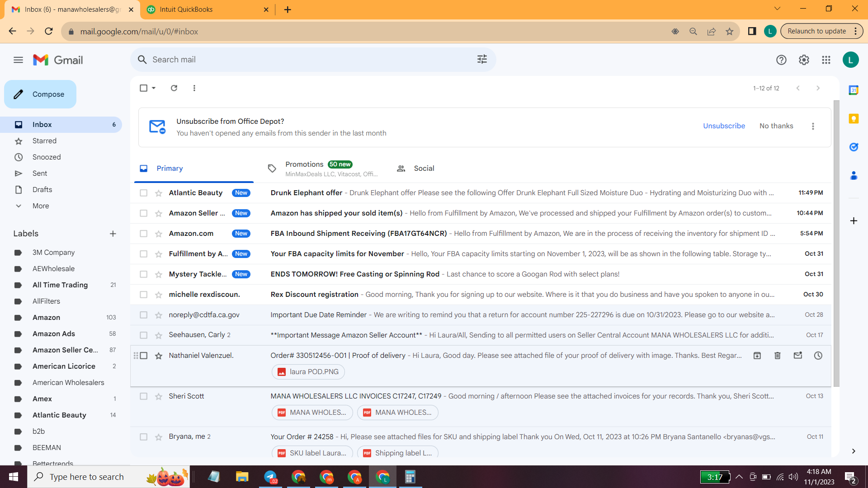The height and width of the screenshot is (488, 868).
Task: Open Google account avatar menu
Action: pos(850,60)
